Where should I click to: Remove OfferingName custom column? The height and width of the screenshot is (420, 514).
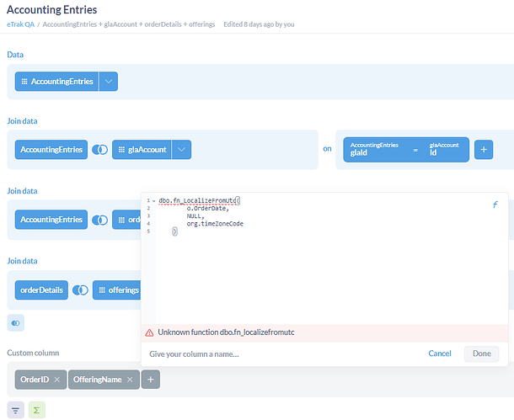click(130, 380)
